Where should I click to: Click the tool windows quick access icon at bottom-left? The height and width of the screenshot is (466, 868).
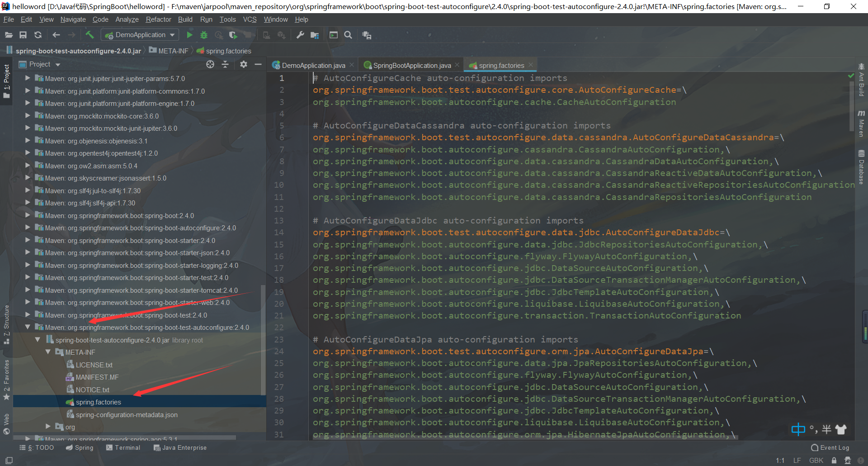(x=9, y=460)
